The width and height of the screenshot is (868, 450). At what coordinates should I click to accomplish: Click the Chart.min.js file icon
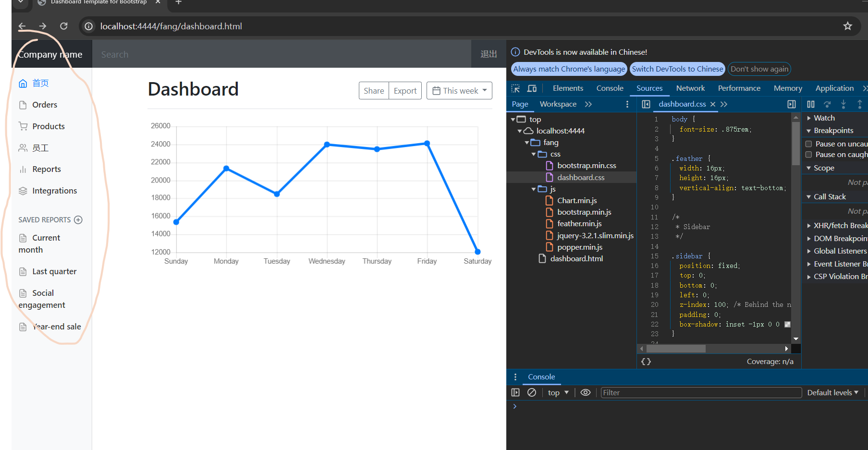[x=550, y=201]
